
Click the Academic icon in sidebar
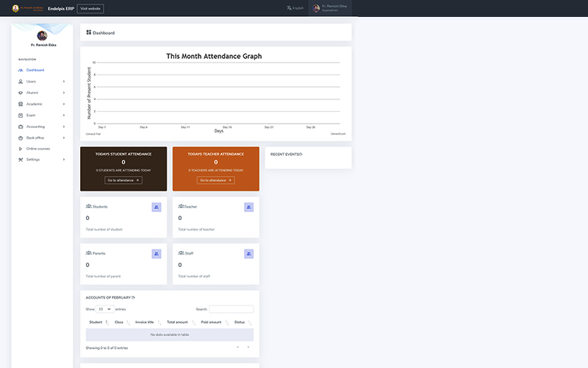coord(21,104)
